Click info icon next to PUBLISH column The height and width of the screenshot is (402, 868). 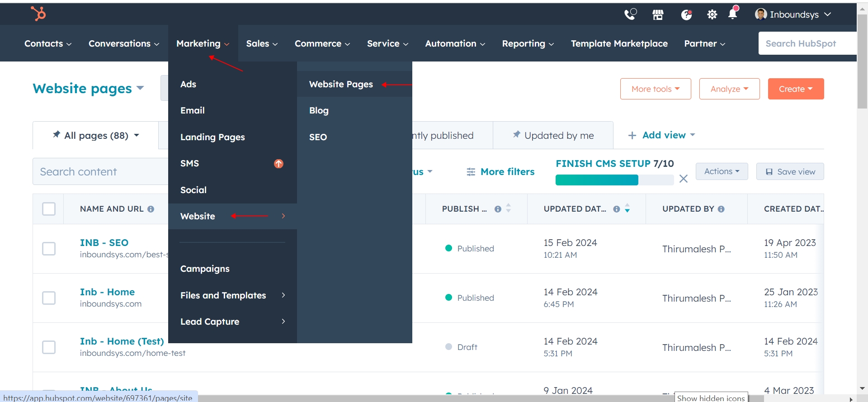(498, 209)
